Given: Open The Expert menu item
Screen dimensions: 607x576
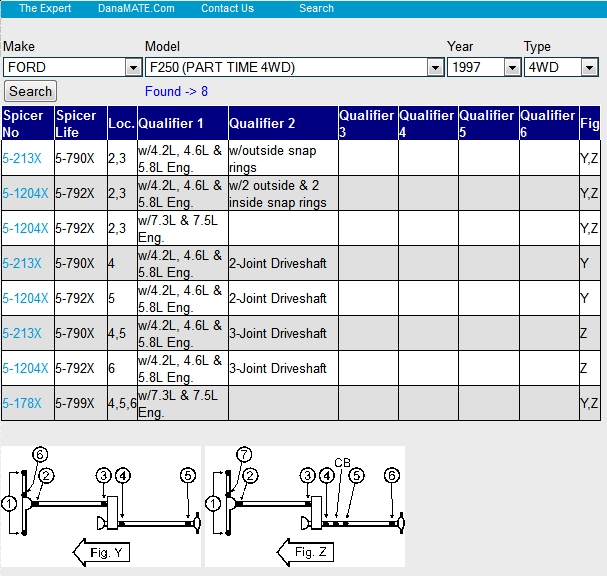Looking at the screenshot, I should (45, 8).
